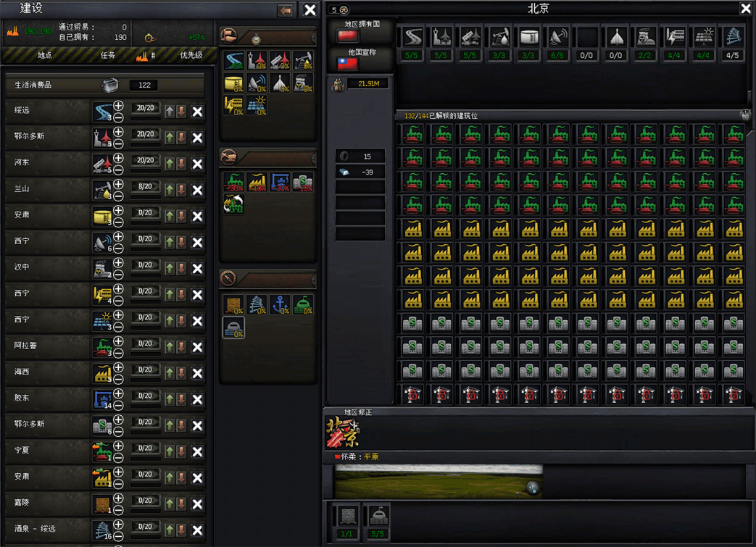
Task: Select the yellow Civilian Factory building type
Action: (257, 182)
